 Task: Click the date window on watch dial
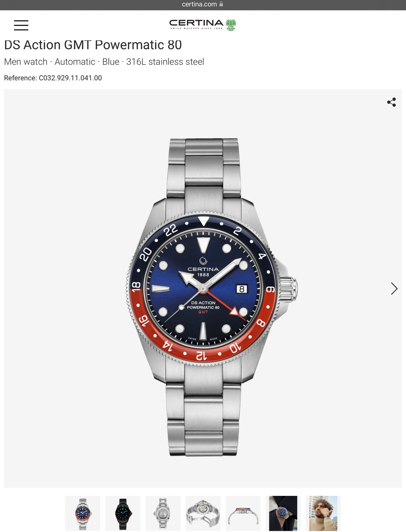coord(242,289)
